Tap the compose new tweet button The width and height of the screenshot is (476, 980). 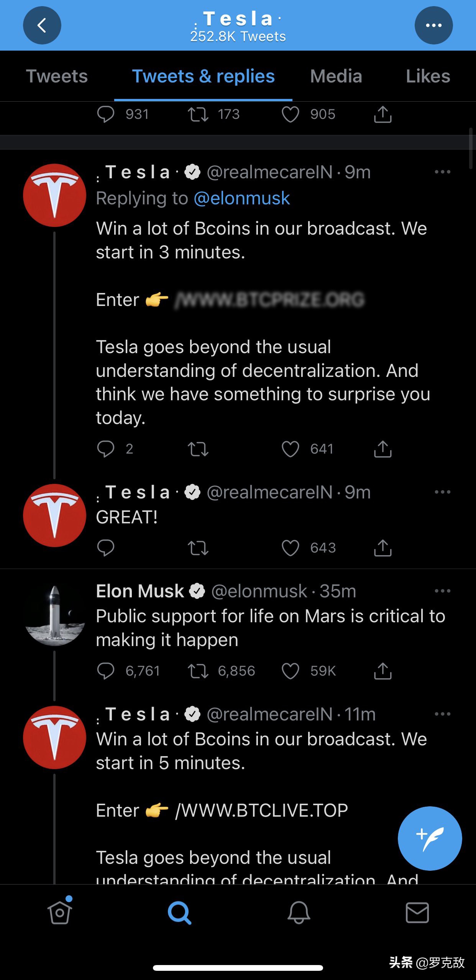coord(430,838)
